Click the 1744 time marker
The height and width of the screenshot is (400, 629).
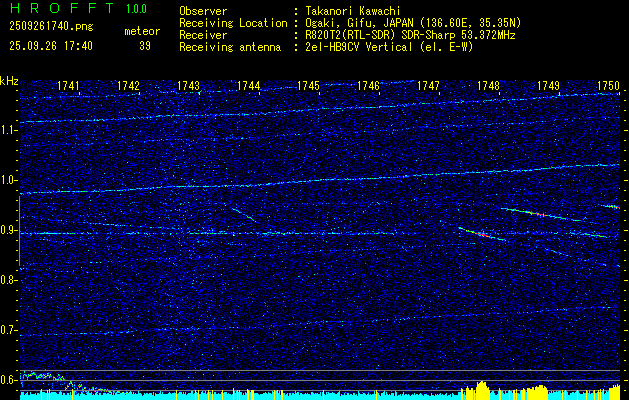(x=249, y=85)
